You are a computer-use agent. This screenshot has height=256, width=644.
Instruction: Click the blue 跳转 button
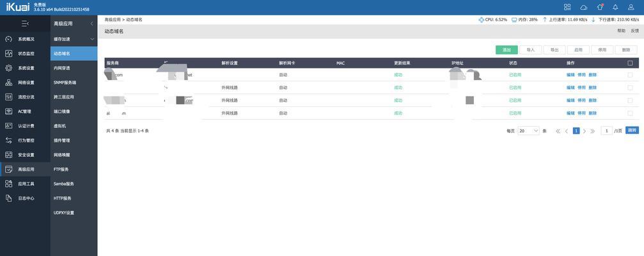point(632,131)
